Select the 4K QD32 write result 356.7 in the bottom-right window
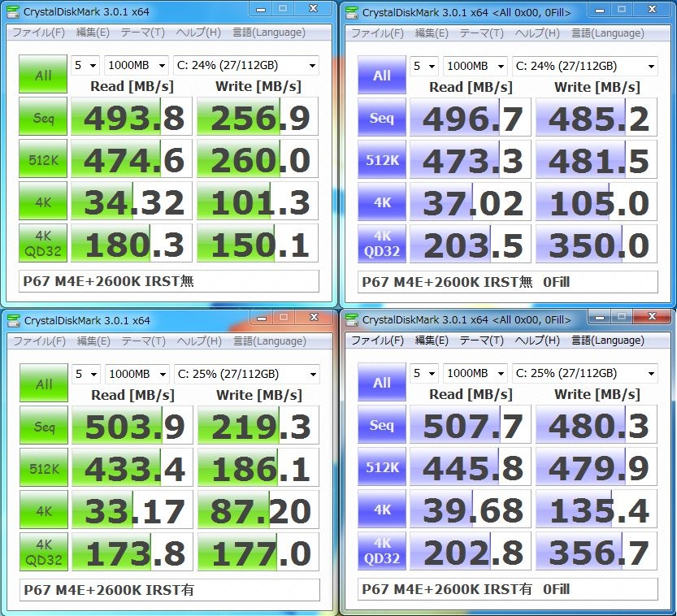677x616 pixels. pos(597,551)
